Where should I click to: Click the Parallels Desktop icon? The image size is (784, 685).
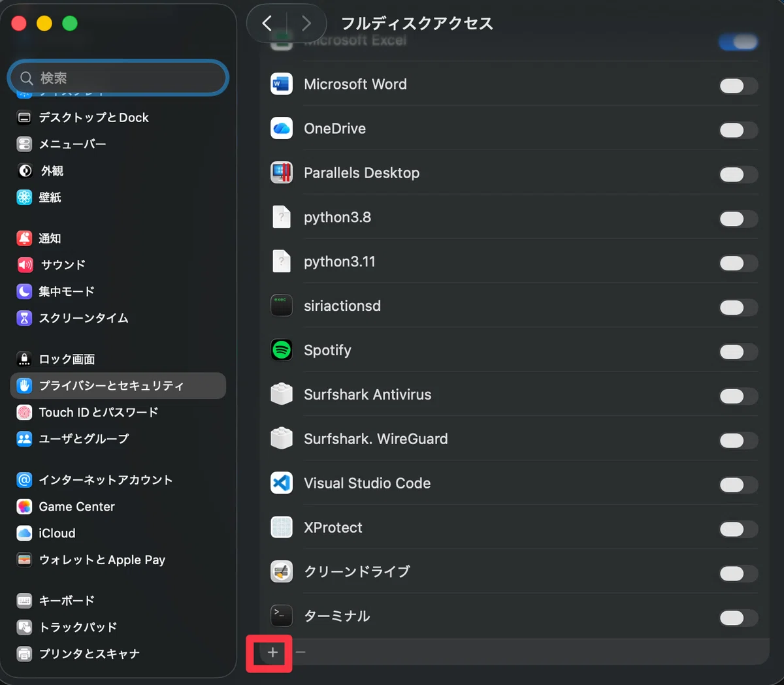(282, 173)
